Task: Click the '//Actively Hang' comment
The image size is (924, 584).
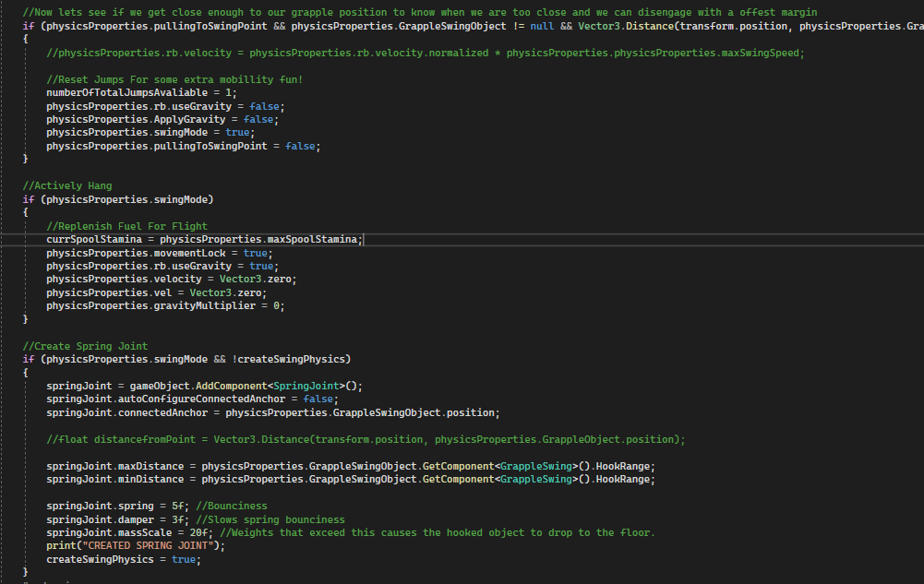Action: coord(67,186)
